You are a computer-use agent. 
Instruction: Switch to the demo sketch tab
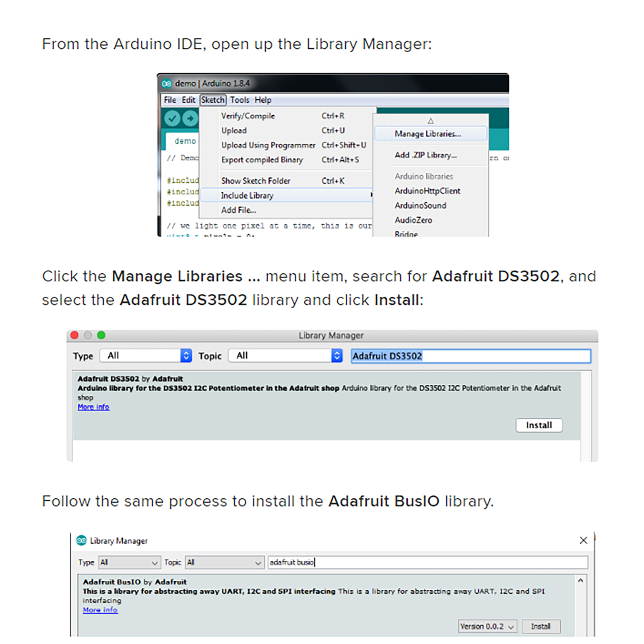click(185, 141)
